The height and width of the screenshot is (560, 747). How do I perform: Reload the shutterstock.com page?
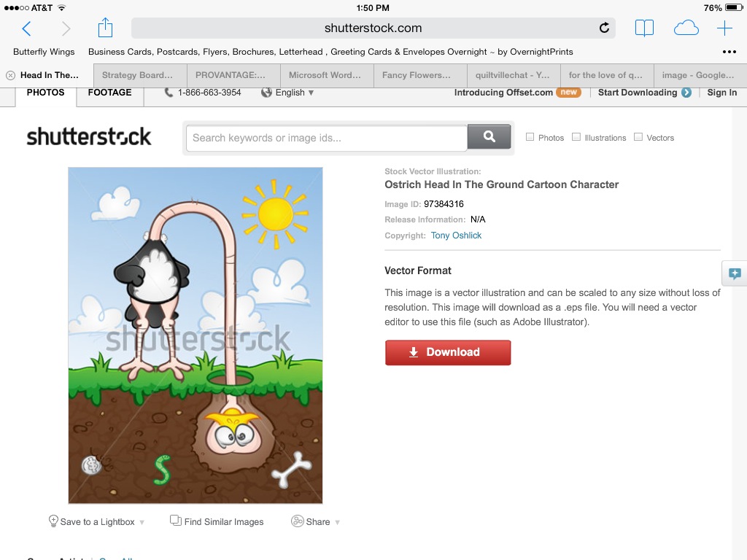coord(604,28)
